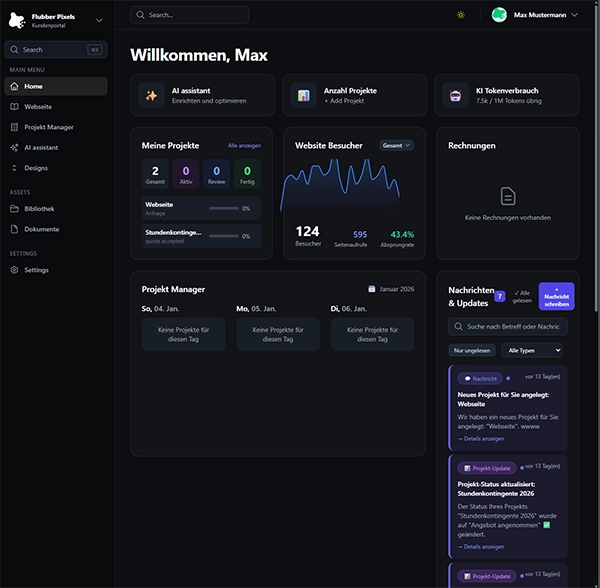
Task: Focus the Suche nach Betreff search field
Action: click(x=514, y=326)
